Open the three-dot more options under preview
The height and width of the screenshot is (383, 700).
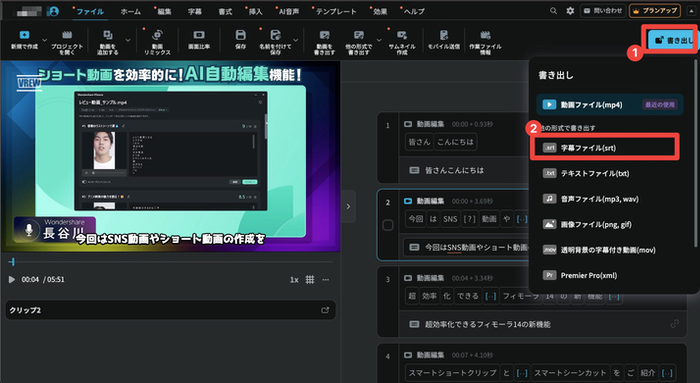tap(325, 279)
